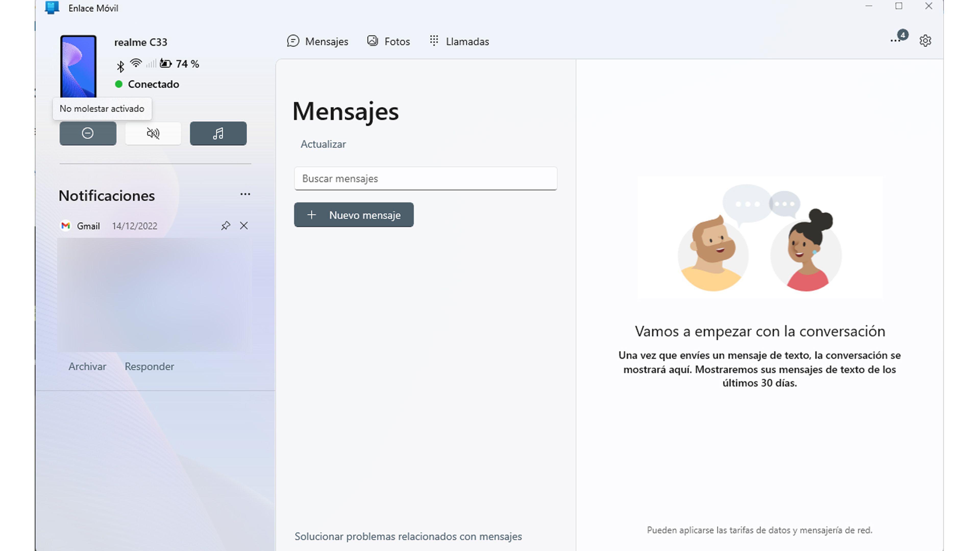Screen dimensions: 980x551
Task: Open Notificaciones more options ellipsis
Action: (x=245, y=194)
